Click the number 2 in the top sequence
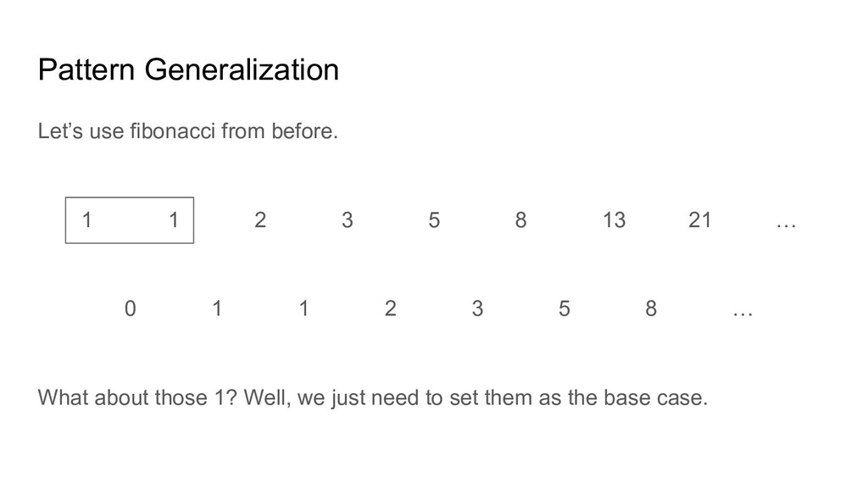The width and height of the screenshot is (868, 488). tap(260, 220)
